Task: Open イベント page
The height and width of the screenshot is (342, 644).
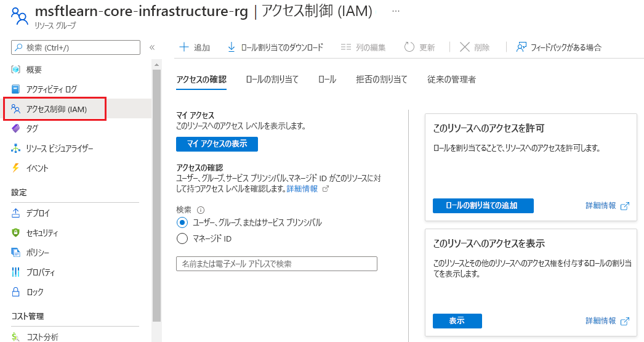Action: pyautogui.click(x=38, y=168)
